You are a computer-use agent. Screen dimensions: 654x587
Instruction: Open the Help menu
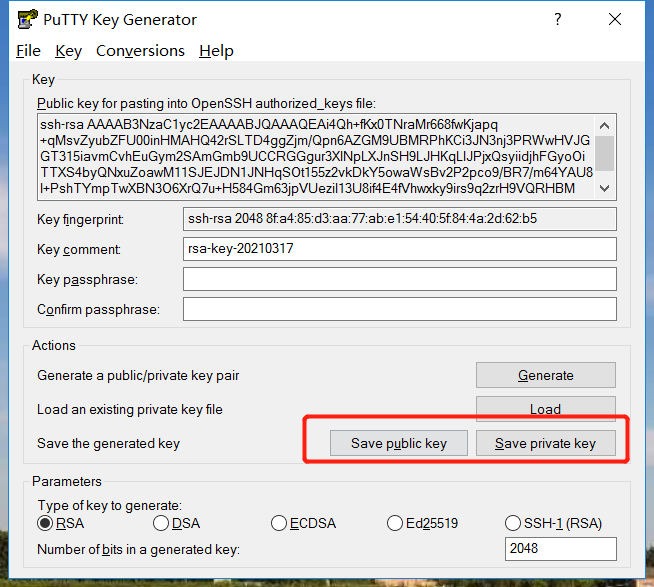click(216, 51)
